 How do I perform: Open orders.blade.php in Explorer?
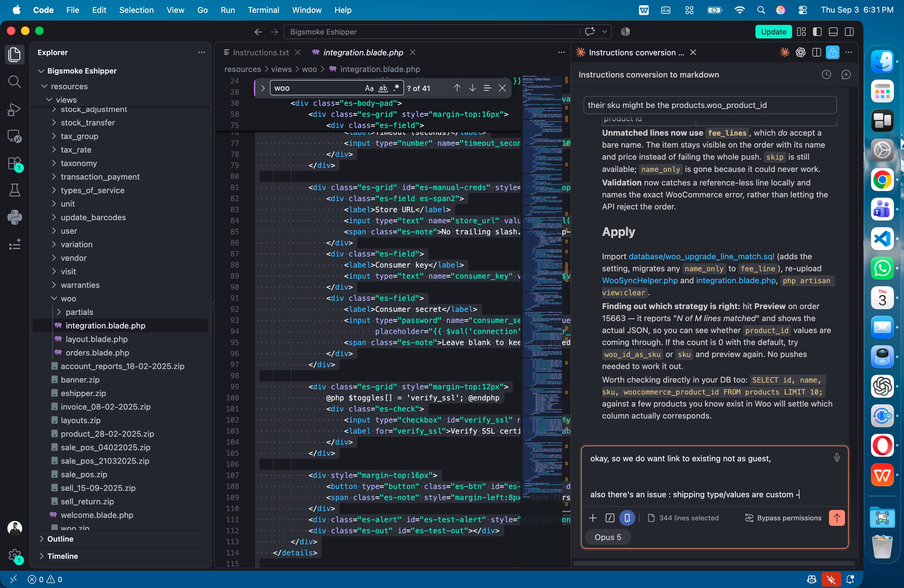point(97,352)
